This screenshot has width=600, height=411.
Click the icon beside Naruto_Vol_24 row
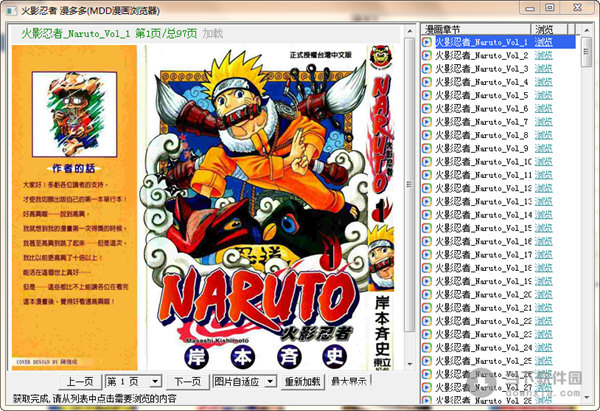[x=427, y=347]
